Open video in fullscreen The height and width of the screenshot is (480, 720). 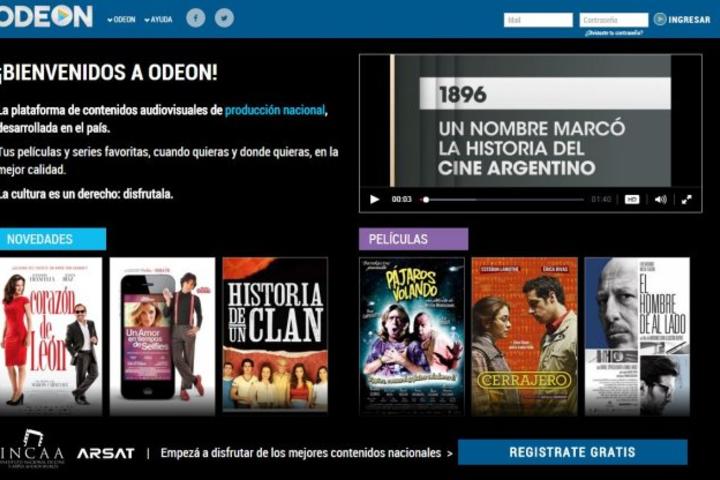click(x=686, y=199)
